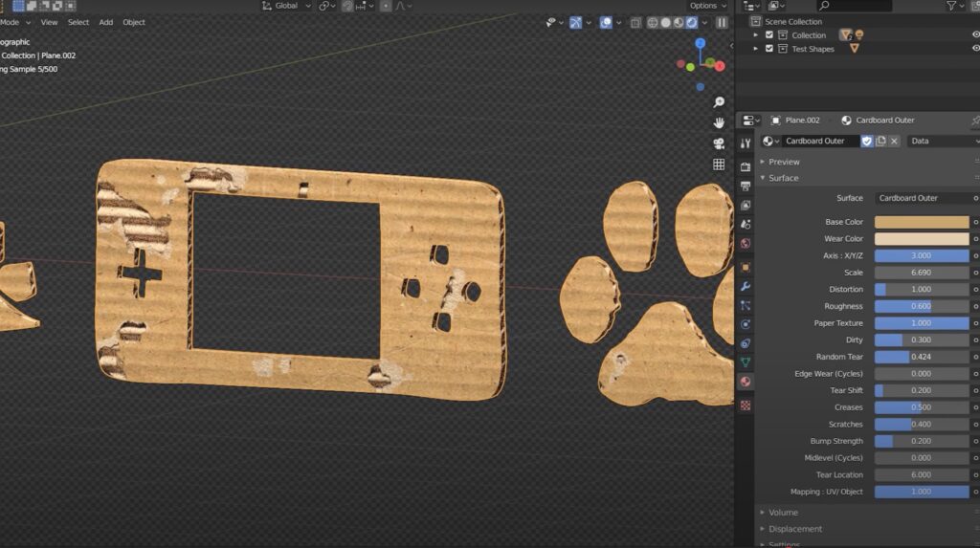Hide Collection with its eye icon
Image resolution: width=980 pixels, height=548 pixels.
click(x=975, y=35)
